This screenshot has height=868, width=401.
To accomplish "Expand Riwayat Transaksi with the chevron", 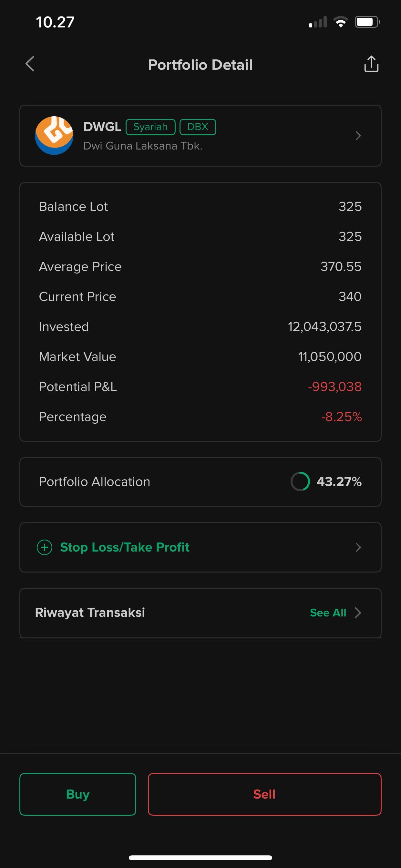I will 358,613.
